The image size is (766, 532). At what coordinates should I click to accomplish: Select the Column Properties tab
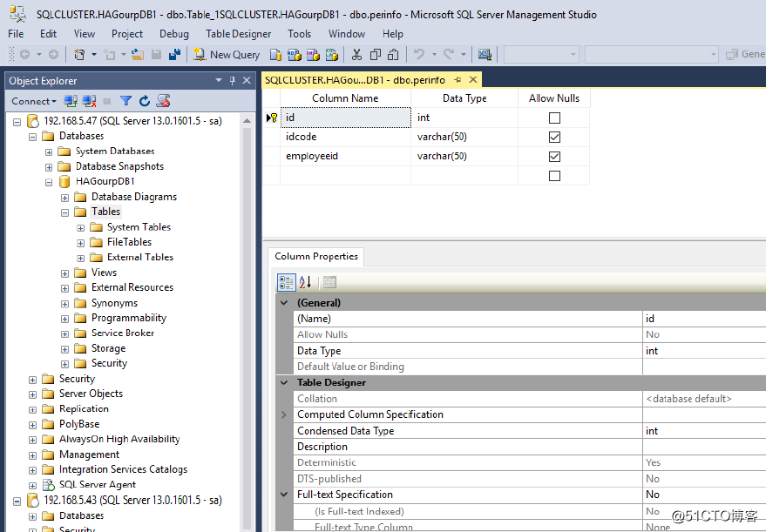[x=316, y=256]
